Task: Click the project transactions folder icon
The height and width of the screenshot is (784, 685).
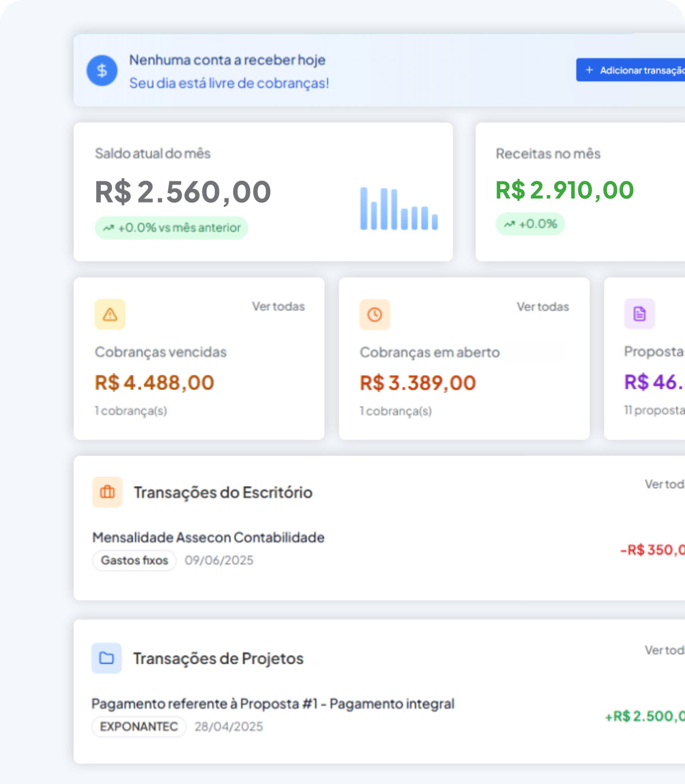Action: (107, 658)
